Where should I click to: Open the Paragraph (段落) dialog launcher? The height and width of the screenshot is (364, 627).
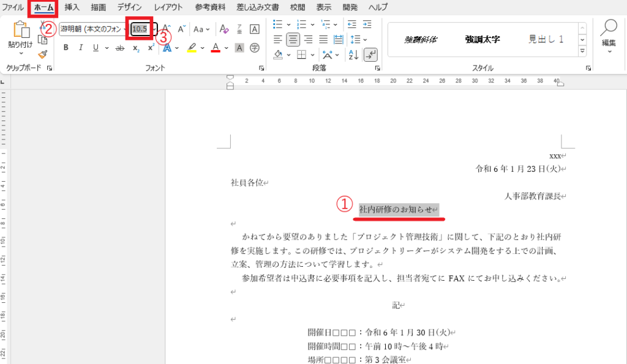[x=377, y=69]
